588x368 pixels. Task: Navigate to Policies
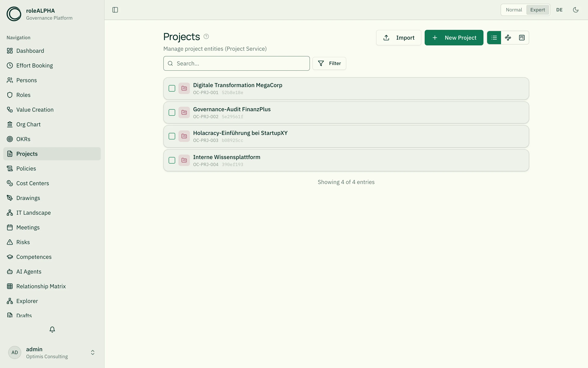52,168
